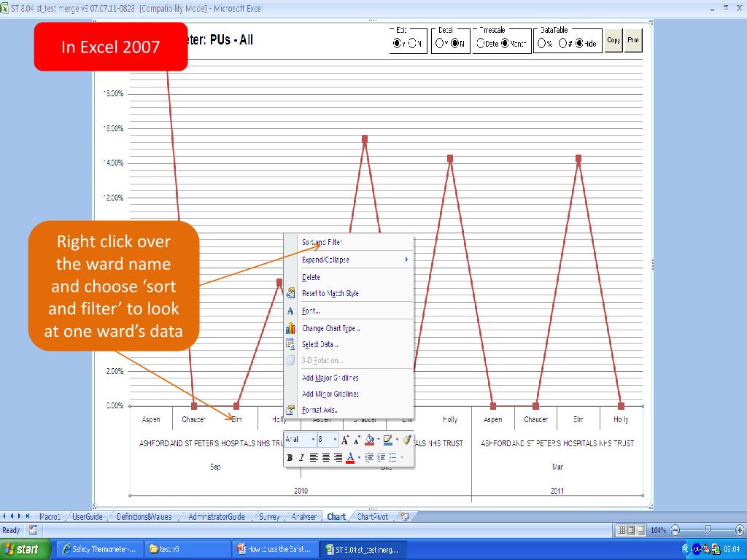This screenshot has width=747, height=560.
Task: Open 'Format Axis...' from the context menu
Action: click(x=349, y=410)
